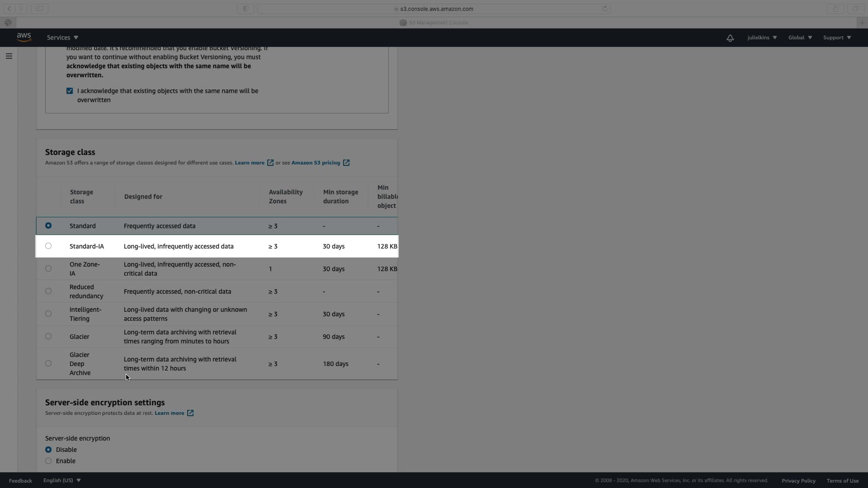Choose the Reduced redundancy radio button

click(x=48, y=291)
